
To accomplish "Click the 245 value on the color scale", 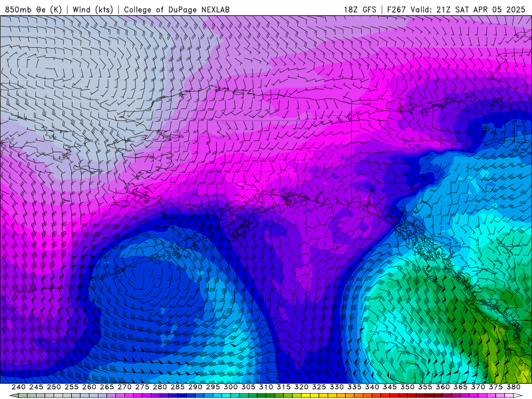I will pyautogui.click(x=36, y=387).
